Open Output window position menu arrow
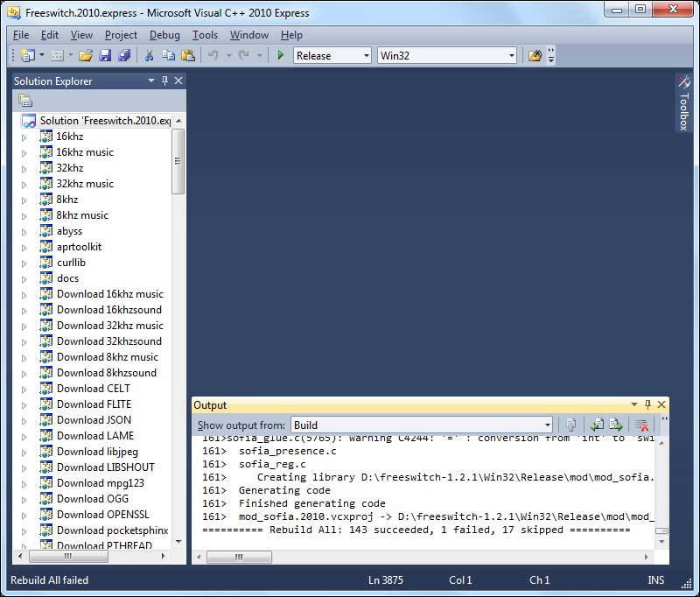 (x=633, y=404)
